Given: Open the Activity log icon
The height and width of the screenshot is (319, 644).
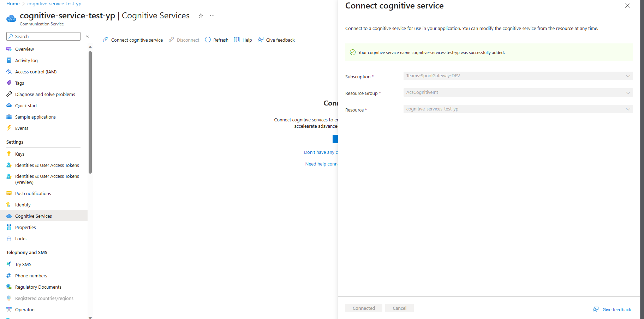Looking at the screenshot, I should pos(9,60).
